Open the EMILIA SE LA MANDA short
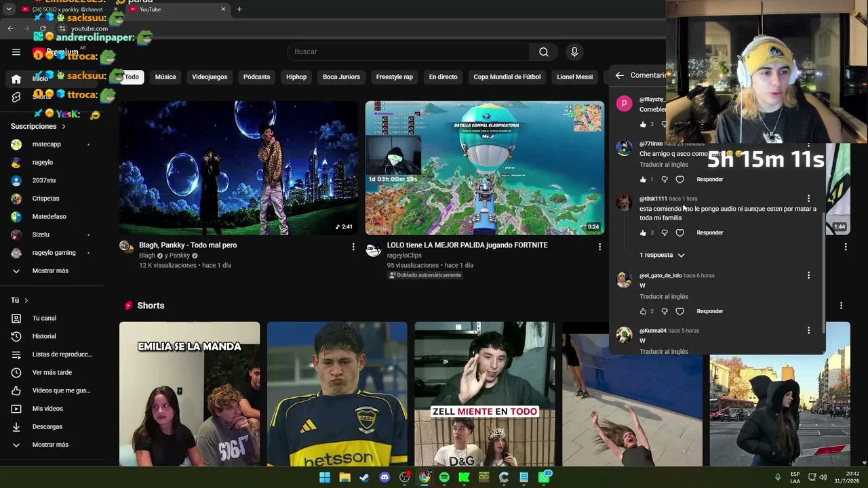Screen dimensions: 868x488 [x=190, y=394]
